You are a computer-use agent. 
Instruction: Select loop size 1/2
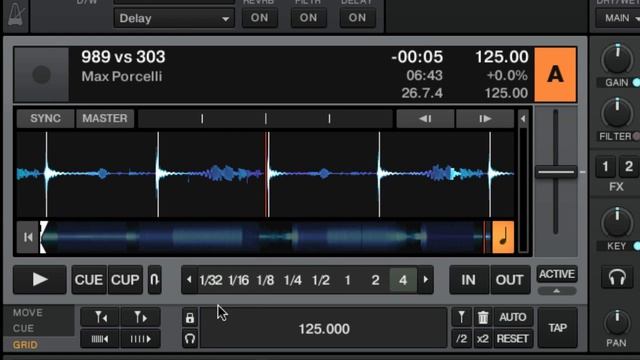[x=321, y=280]
